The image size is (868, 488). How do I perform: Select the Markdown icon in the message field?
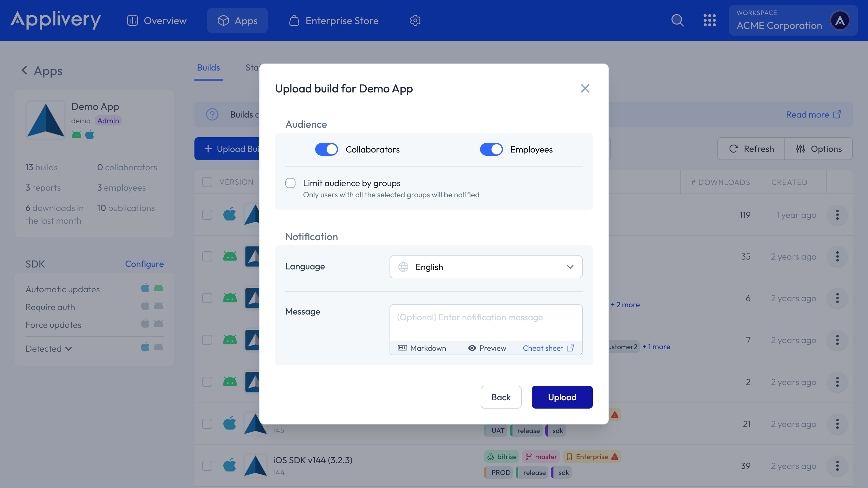[402, 348]
